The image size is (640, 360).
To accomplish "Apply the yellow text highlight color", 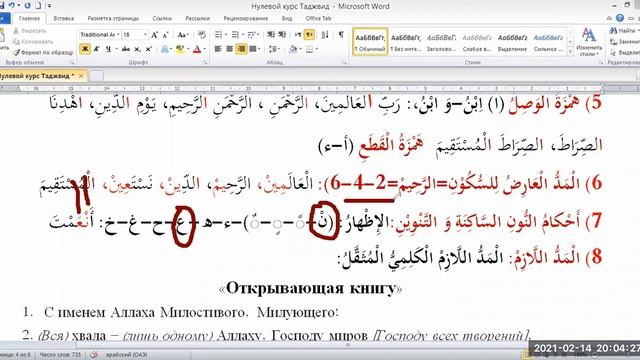I will point(180,49).
